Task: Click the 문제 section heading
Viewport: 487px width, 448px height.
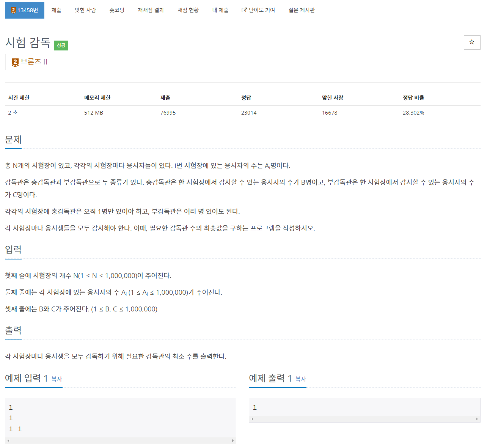Action: pyautogui.click(x=13, y=140)
